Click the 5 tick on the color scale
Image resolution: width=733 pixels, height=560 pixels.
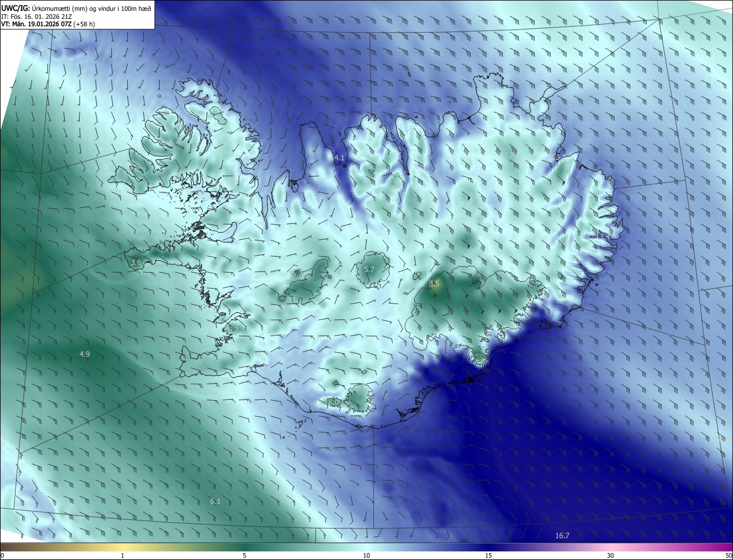tap(245, 555)
